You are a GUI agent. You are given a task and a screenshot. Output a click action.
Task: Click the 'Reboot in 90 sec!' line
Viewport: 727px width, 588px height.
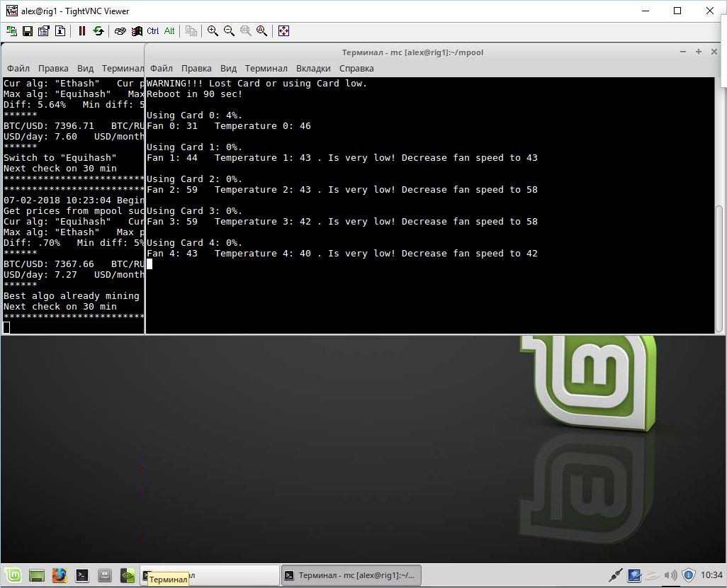pos(195,94)
